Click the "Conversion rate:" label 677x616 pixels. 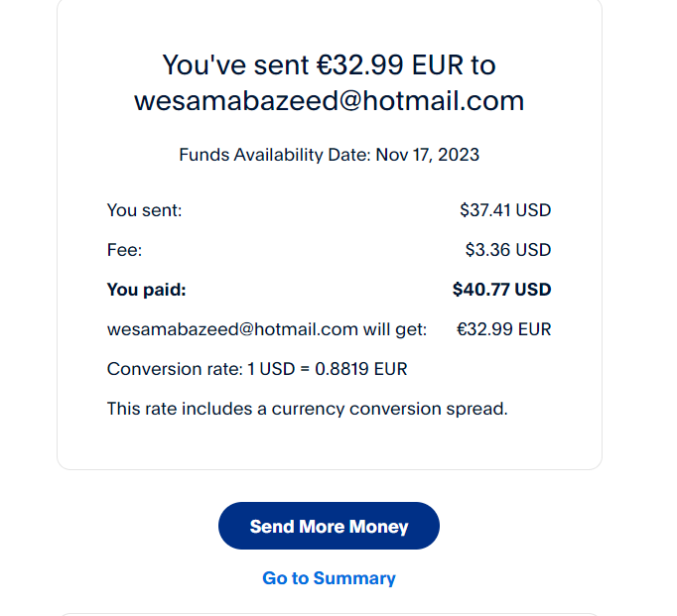(175, 369)
